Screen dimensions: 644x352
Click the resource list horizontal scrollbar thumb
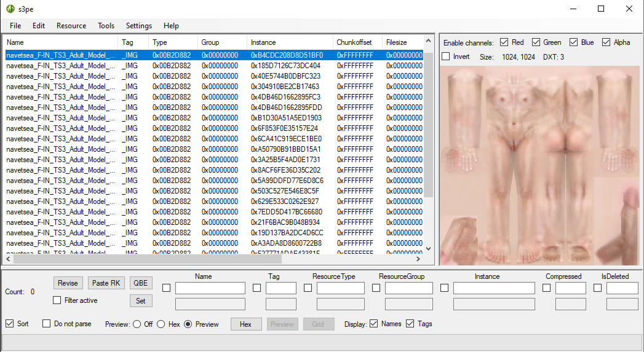click(x=147, y=259)
